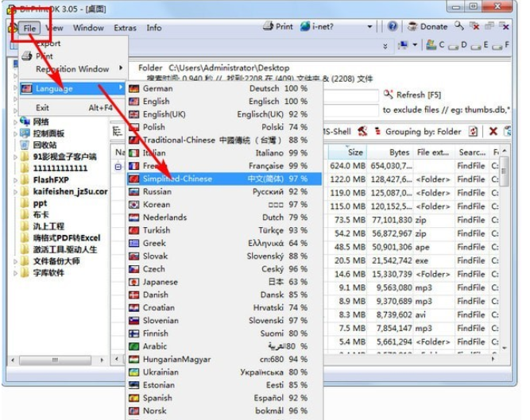
Task: Select drive C icon in toolbar
Action: pos(432,45)
